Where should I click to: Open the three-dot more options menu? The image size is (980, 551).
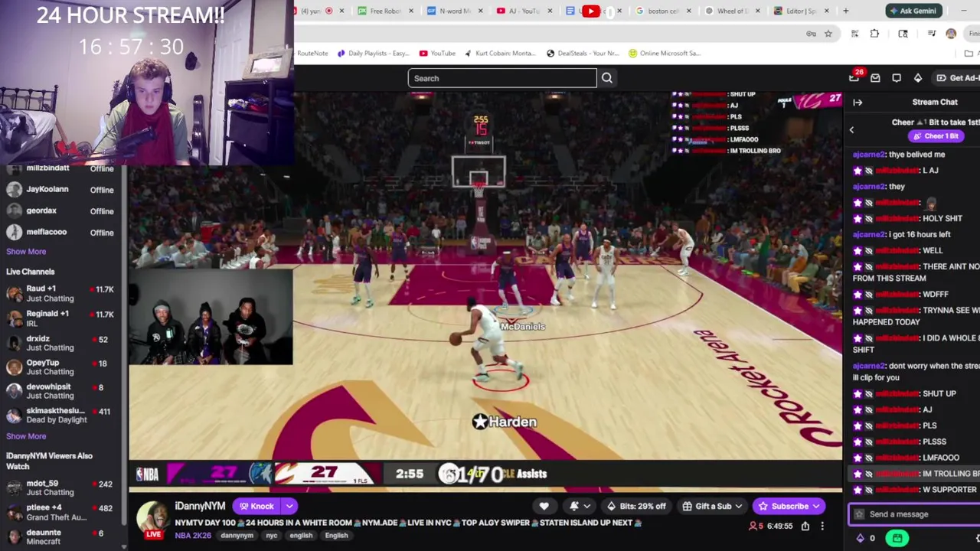click(x=822, y=527)
